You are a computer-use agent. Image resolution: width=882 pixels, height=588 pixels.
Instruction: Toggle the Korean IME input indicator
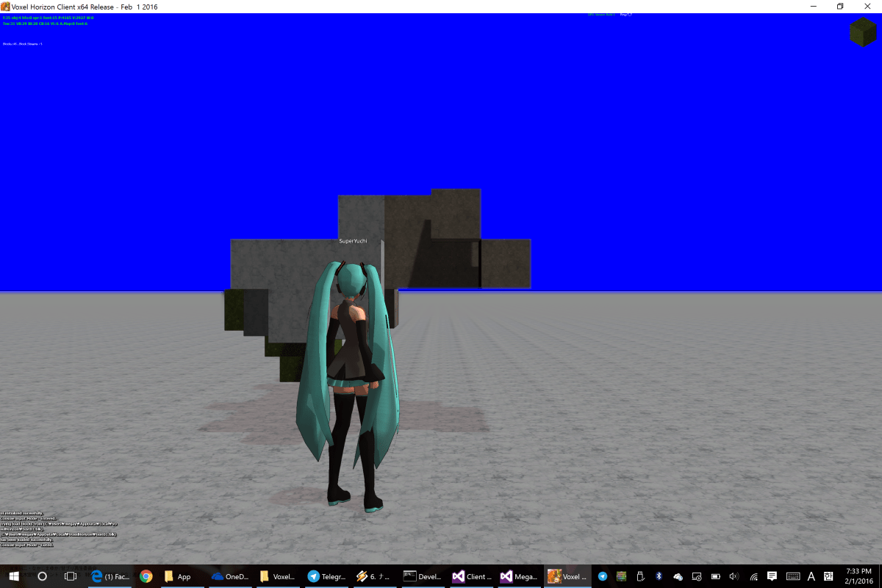point(828,576)
